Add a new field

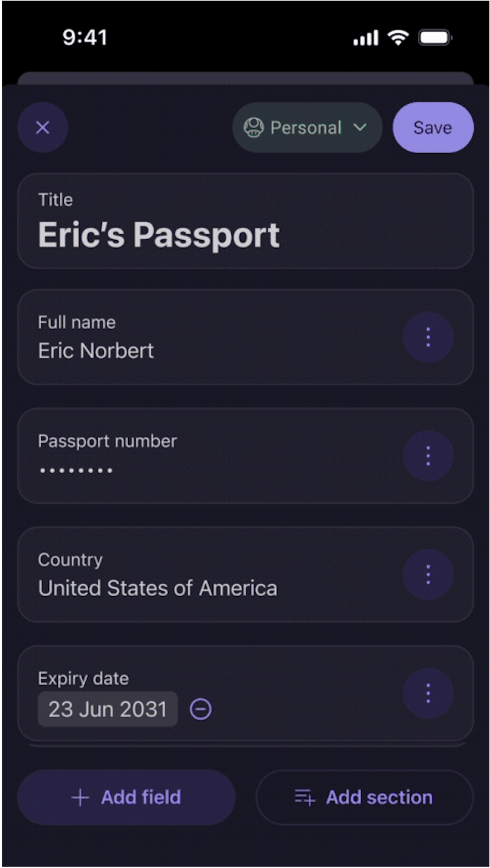click(126, 798)
